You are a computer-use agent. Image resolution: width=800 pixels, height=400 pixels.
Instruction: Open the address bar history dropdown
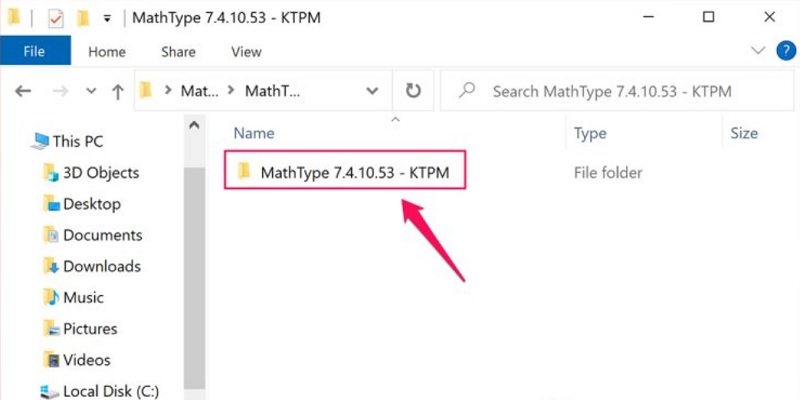pos(372,91)
